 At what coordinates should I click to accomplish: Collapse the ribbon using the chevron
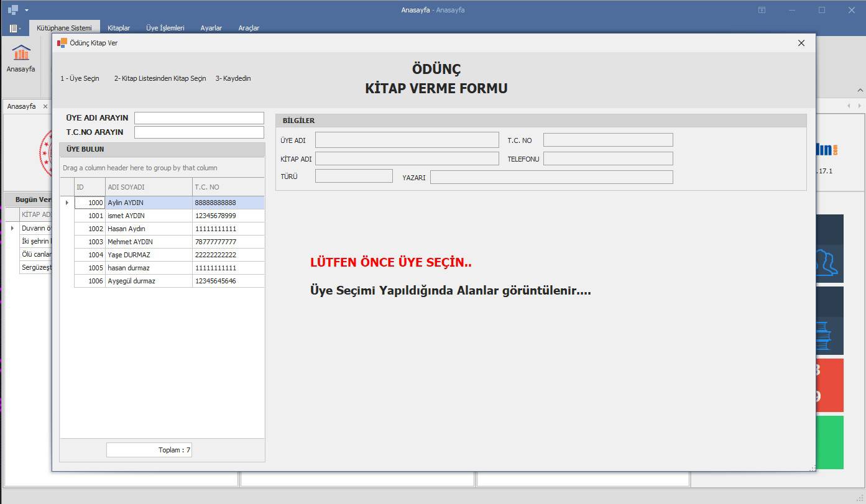860,90
